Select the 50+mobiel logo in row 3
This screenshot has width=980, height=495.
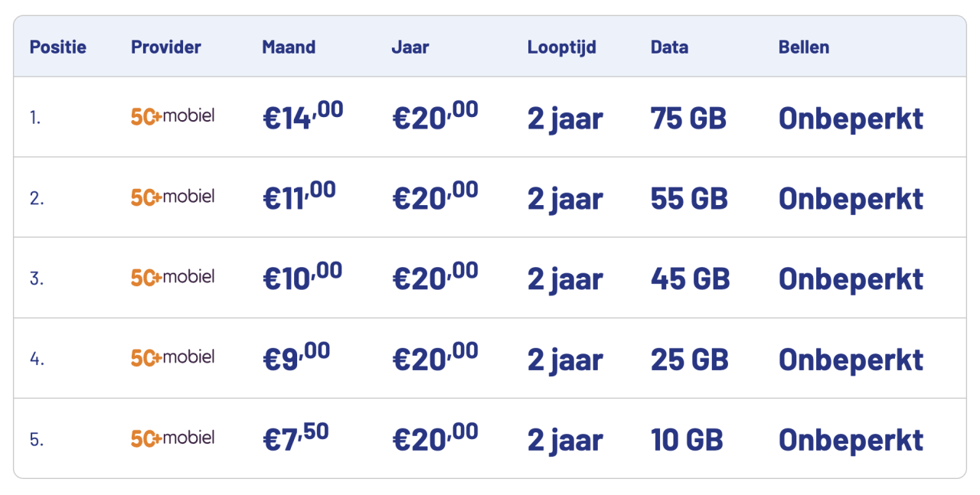click(172, 277)
